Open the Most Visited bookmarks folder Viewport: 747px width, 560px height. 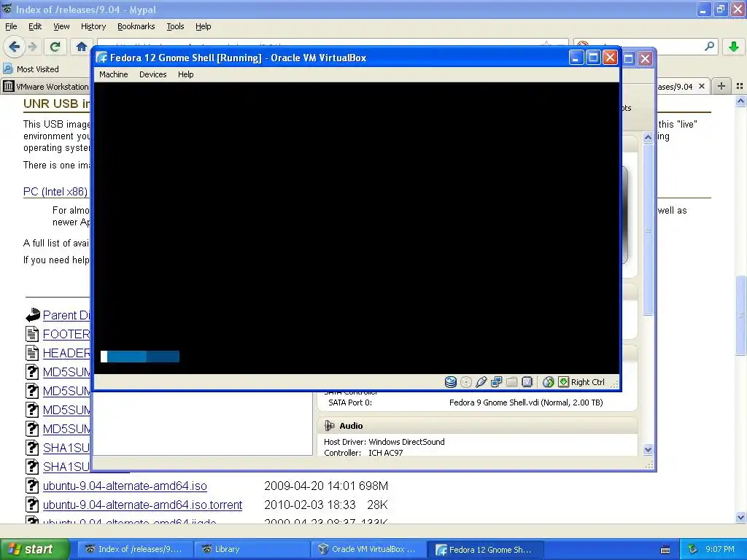click(31, 69)
